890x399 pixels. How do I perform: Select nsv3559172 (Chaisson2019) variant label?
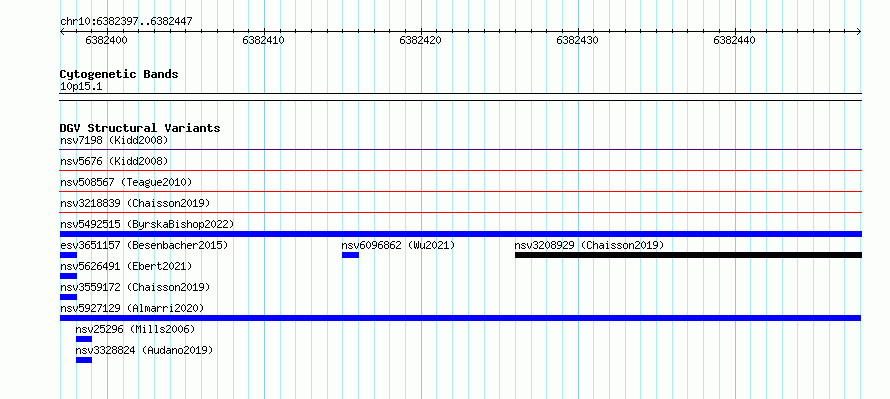135,287
